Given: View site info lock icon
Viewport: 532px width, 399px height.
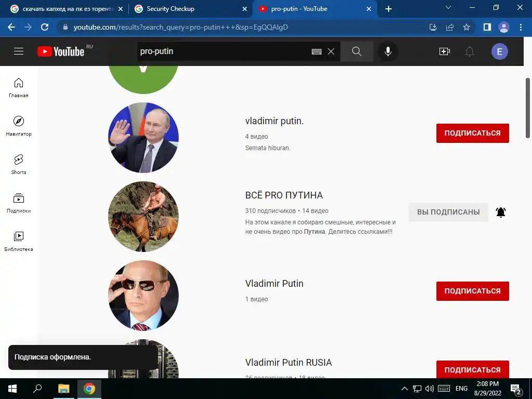Looking at the screenshot, I should (65, 27).
